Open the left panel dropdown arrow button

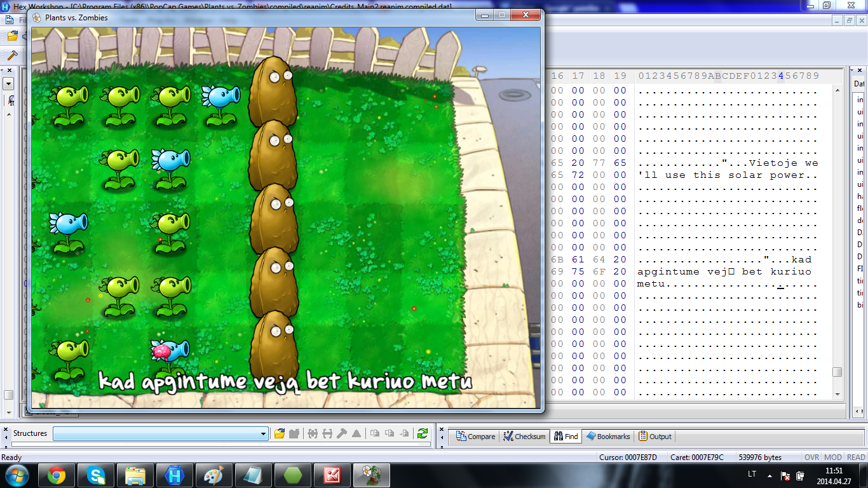8,83
